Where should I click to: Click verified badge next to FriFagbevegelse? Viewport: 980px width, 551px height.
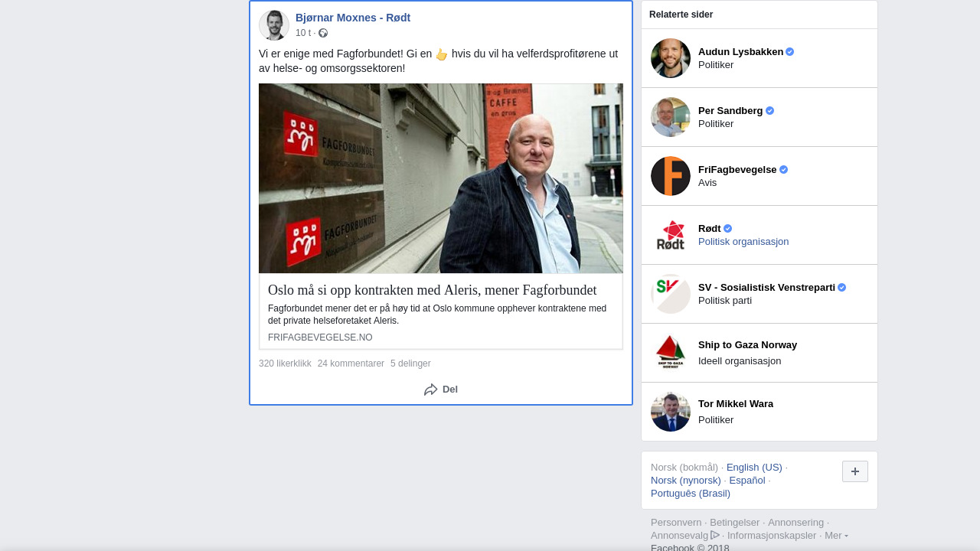[x=783, y=170]
